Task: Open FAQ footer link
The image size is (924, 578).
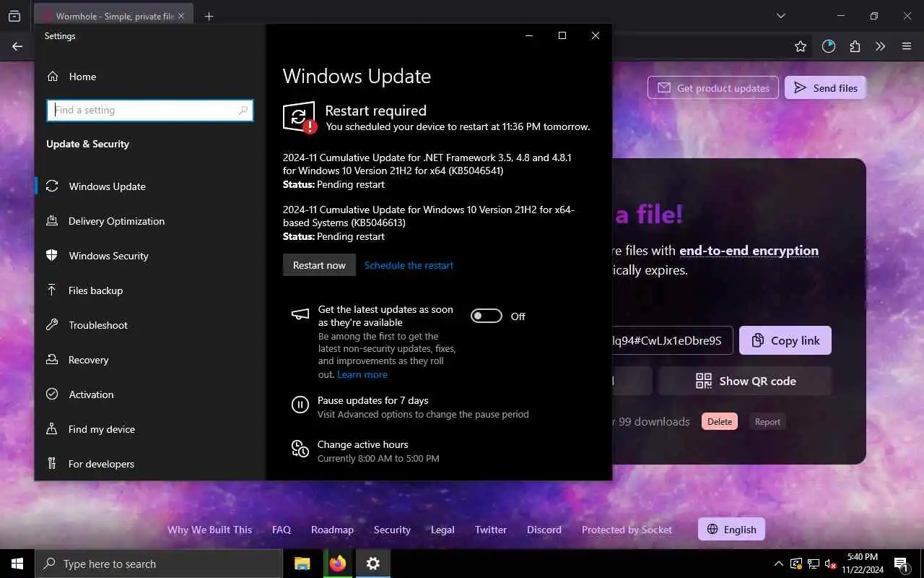Action: tap(282, 530)
